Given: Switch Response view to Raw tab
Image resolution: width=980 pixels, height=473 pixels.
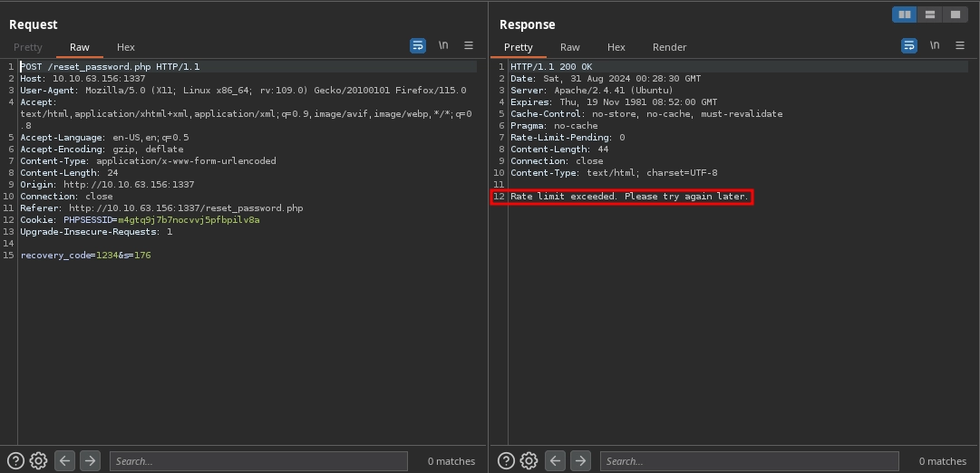Looking at the screenshot, I should (569, 47).
